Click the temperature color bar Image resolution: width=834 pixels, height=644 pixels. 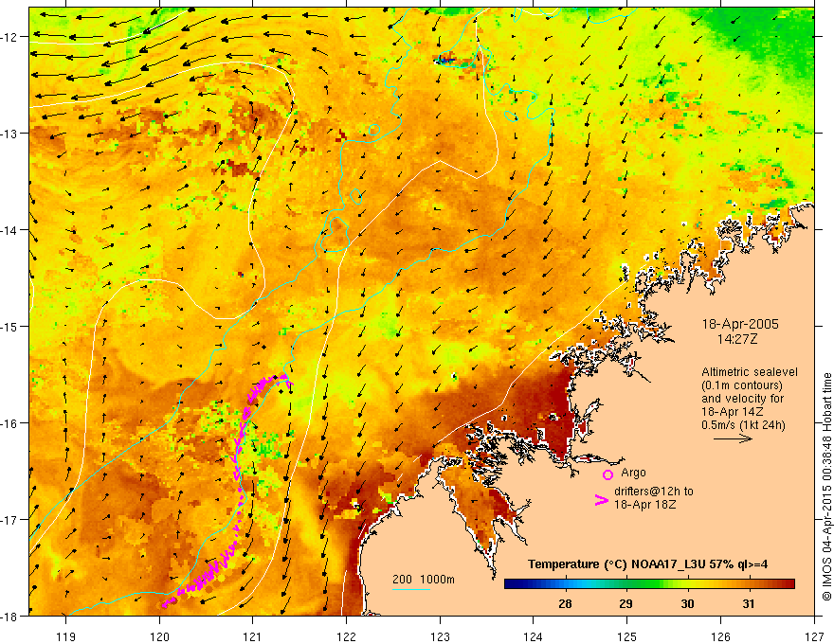pos(649,584)
